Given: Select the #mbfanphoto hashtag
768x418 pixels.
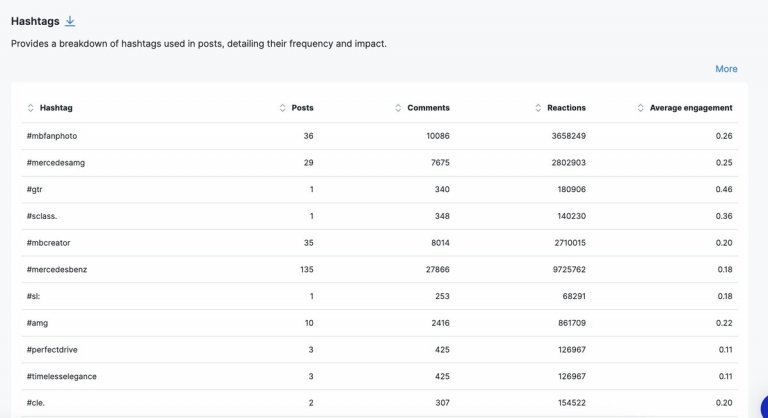Looking at the screenshot, I should [51, 136].
